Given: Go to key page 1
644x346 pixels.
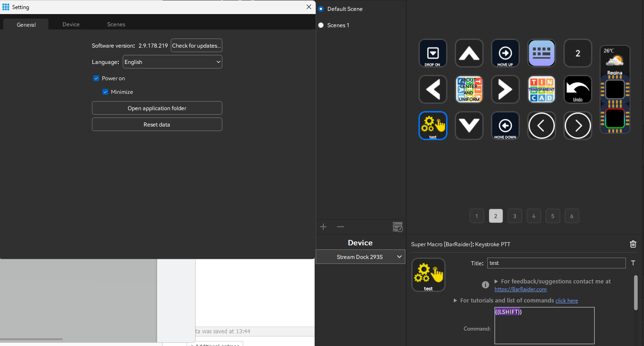Looking at the screenshot, I should coord(476,216).
